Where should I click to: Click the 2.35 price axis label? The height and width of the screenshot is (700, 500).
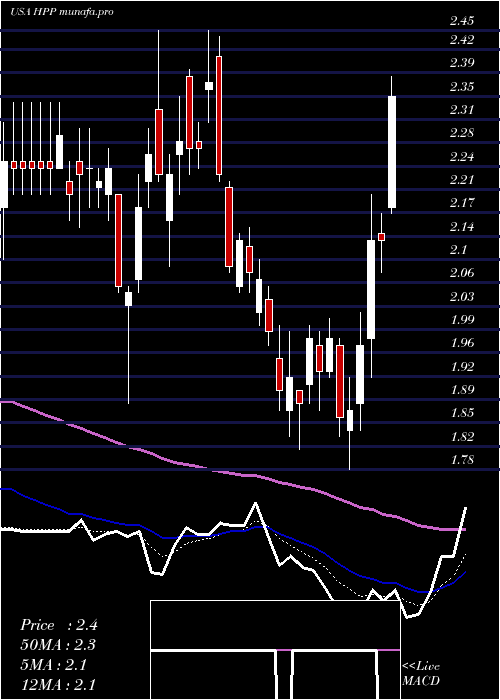click(462, 87)
